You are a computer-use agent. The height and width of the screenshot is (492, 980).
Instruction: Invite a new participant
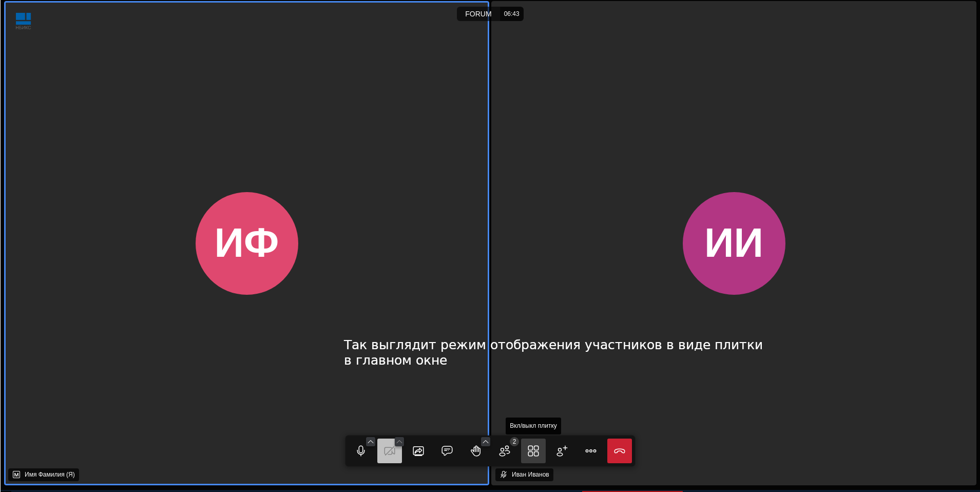[562, 451]
